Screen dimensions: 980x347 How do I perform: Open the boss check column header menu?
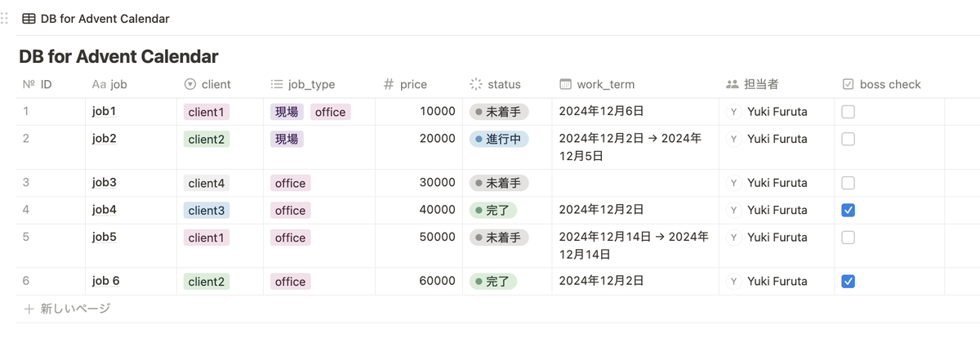click(889, 84)
